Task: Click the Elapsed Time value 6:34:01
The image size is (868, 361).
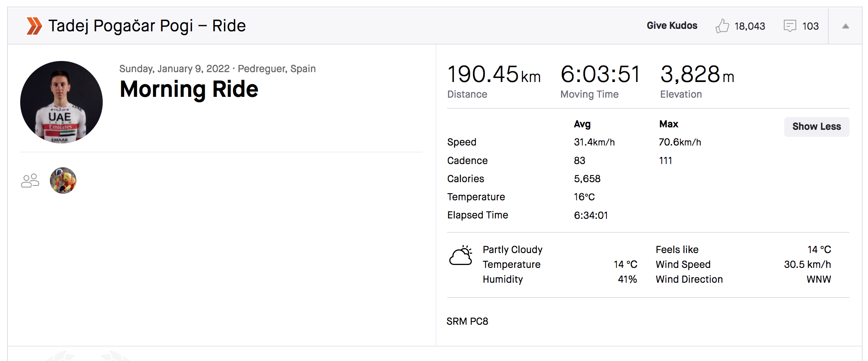Action: tap(591, 216)
